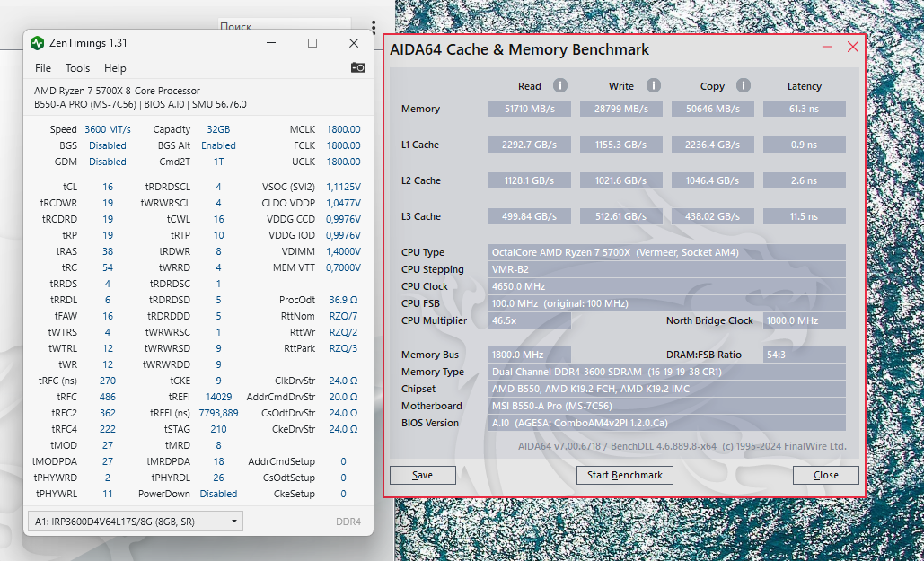Click the BIOS Version A.I0 field
Image resolution: width=924 pixels, height=561 pixels.
667,423
